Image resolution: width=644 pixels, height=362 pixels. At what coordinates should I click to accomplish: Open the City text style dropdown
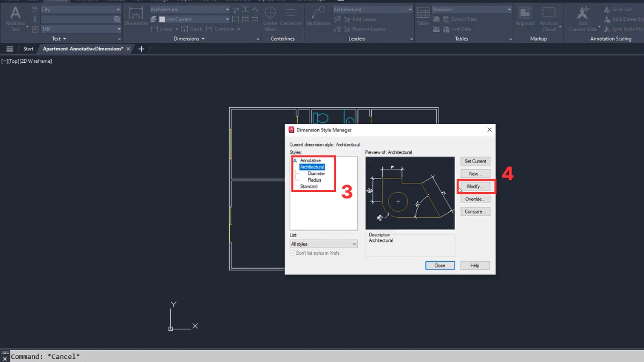(81, 10)
